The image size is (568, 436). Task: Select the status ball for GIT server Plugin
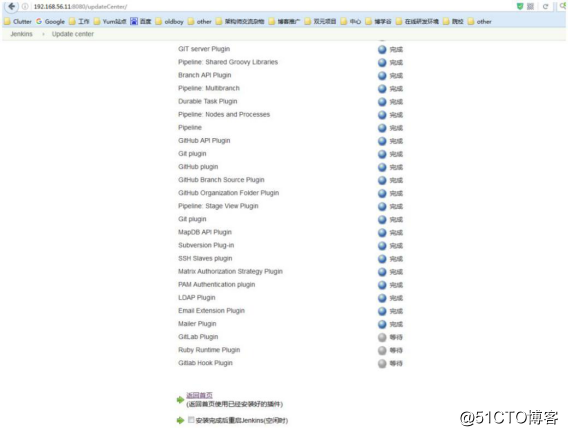point(382,49)
